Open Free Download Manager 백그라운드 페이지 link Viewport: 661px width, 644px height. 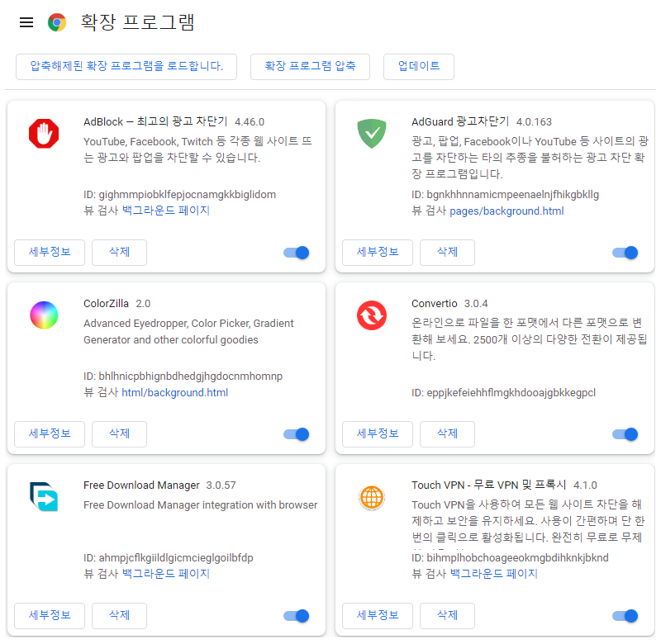(x=166, y=574)
